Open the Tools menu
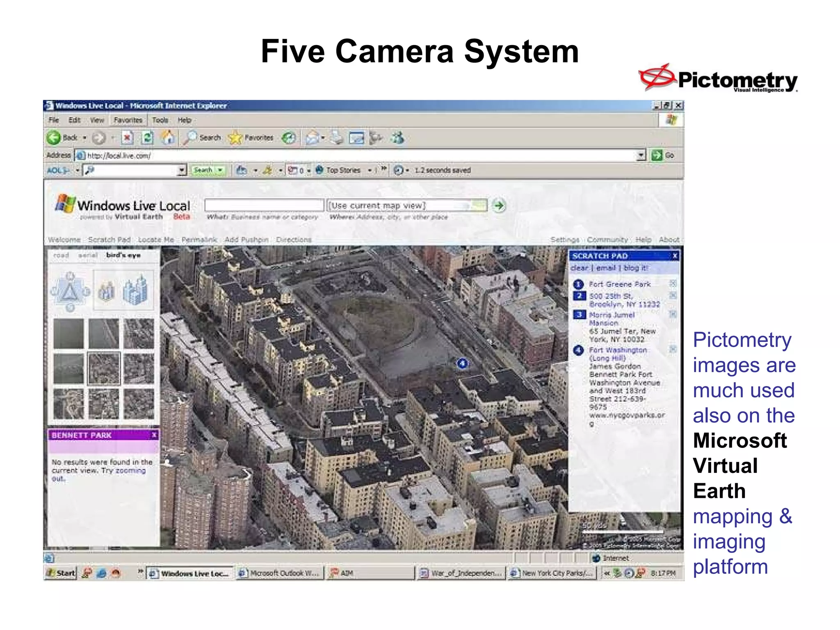 point(160,120)
